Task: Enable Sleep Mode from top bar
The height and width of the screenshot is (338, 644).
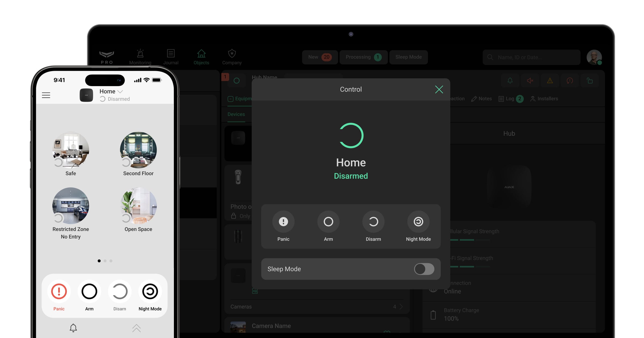Action: [408, 57]
